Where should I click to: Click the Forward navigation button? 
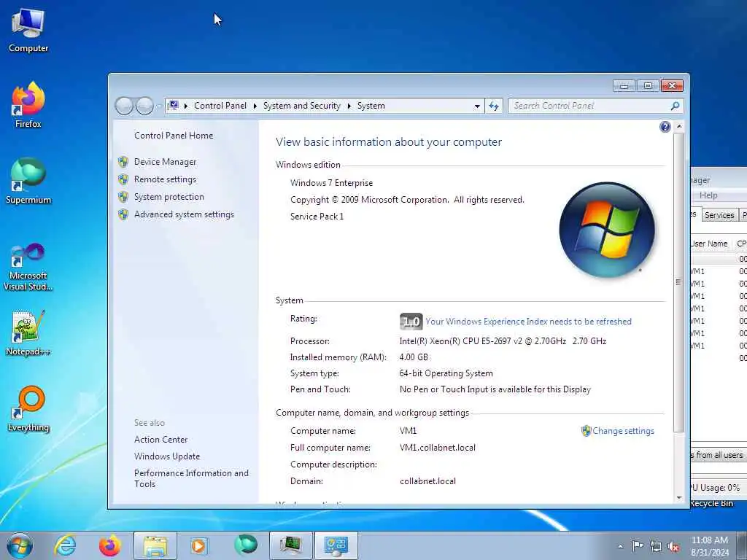pos(144,106)
